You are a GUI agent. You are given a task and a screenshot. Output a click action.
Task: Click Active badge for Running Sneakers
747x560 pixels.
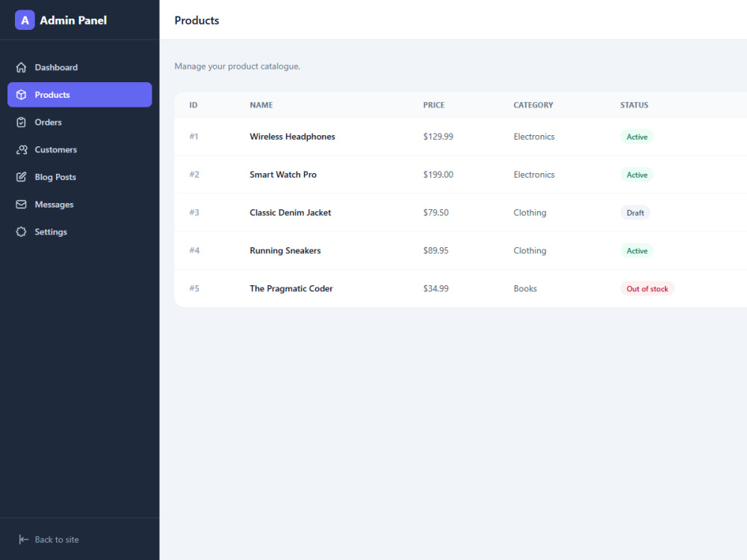tap(636, 250)
